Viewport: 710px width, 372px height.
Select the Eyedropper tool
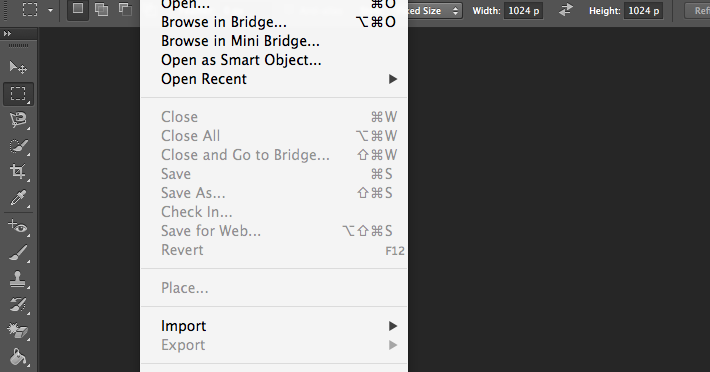point(18,198)
